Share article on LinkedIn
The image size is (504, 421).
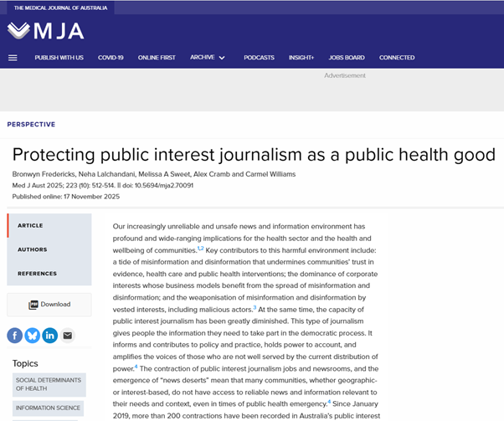[50, 336]
